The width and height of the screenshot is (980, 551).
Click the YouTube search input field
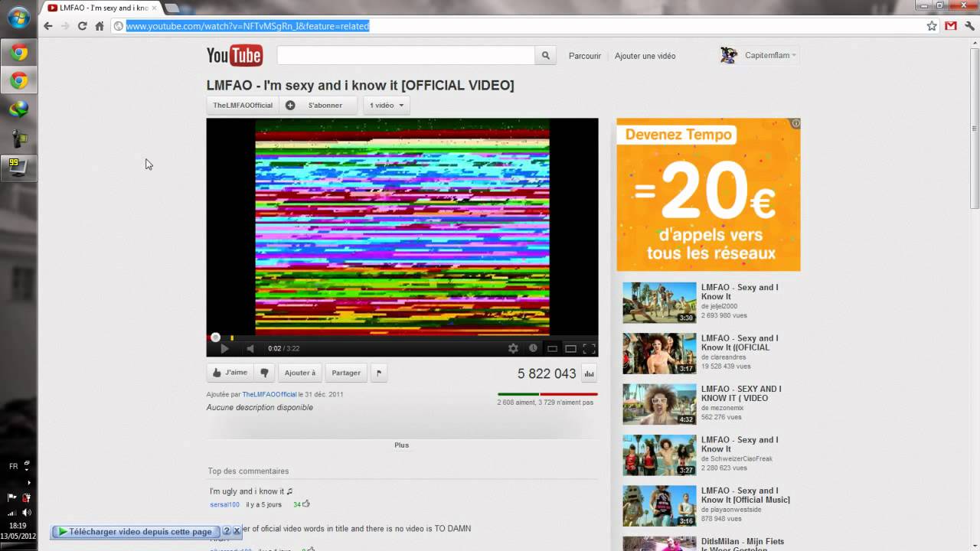406,55
